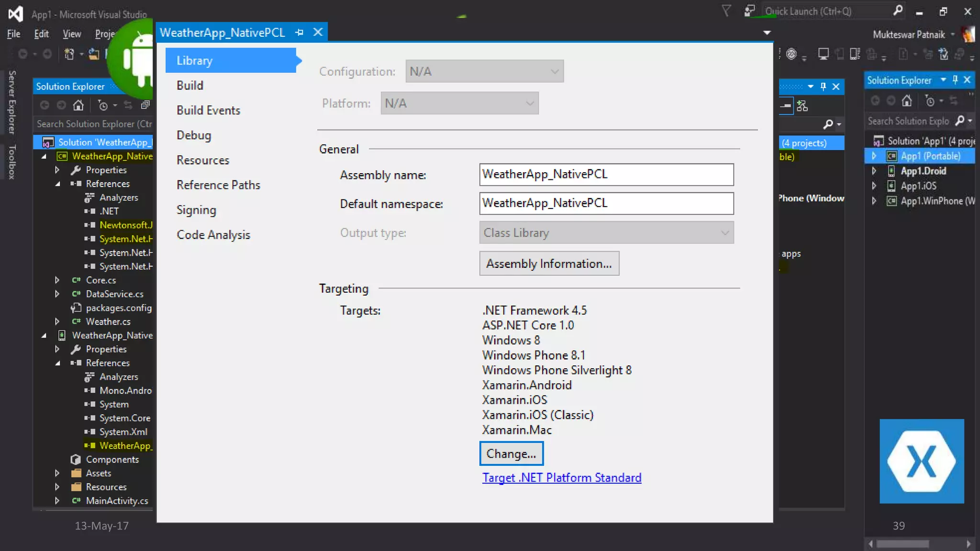Expand App1.Droid project node
The height and width of the screenshot is (551, 980).
pos(874,171)
